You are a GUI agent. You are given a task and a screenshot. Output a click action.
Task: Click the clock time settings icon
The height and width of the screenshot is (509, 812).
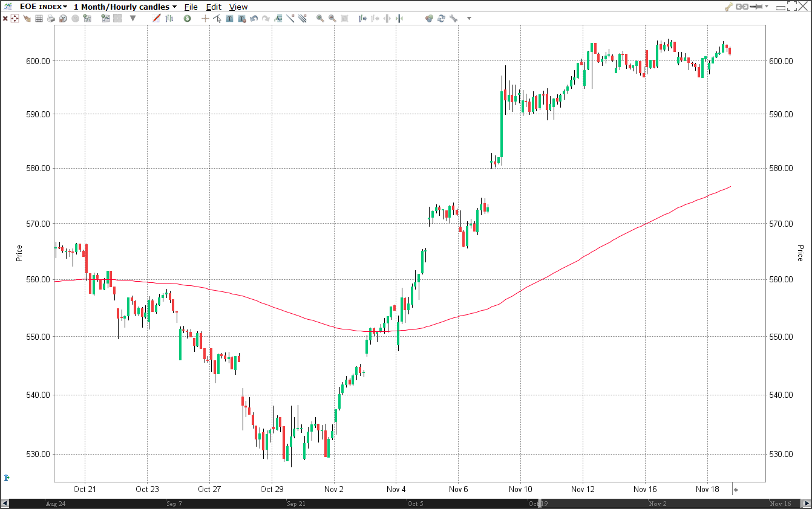point(63,19)
